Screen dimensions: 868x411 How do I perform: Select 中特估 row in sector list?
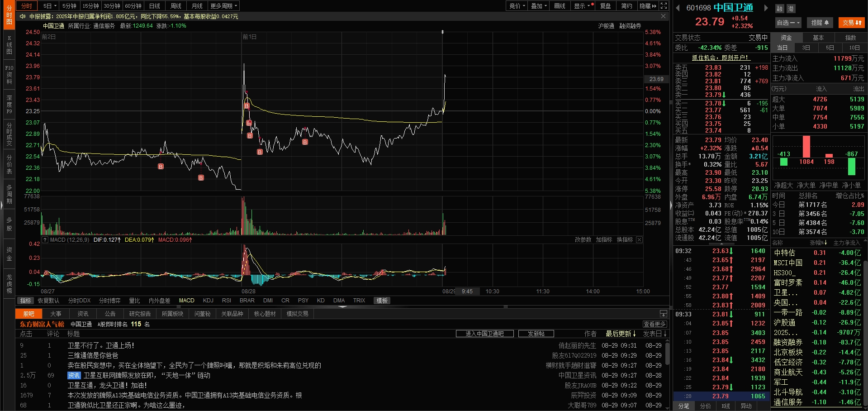[817, 253]
